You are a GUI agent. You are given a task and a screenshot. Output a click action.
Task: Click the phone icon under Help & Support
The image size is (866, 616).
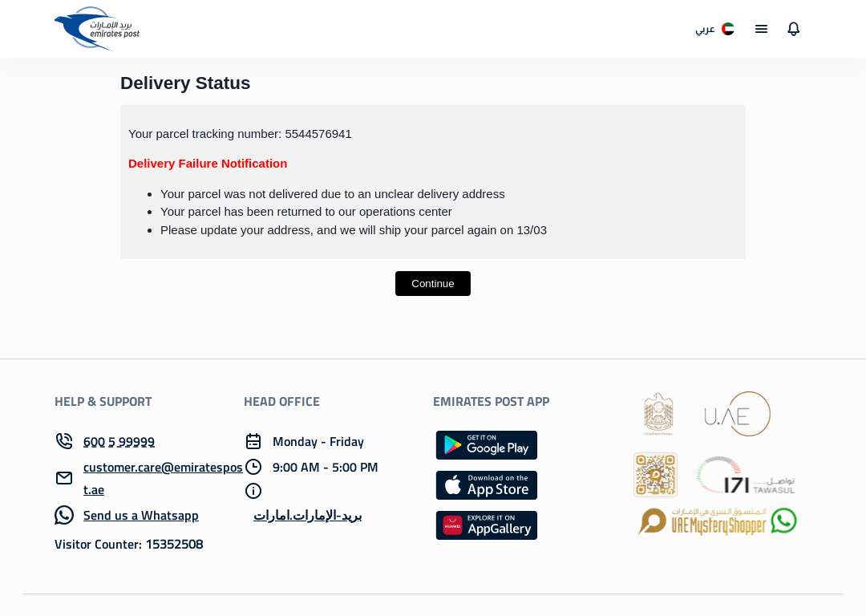[64, 441]
